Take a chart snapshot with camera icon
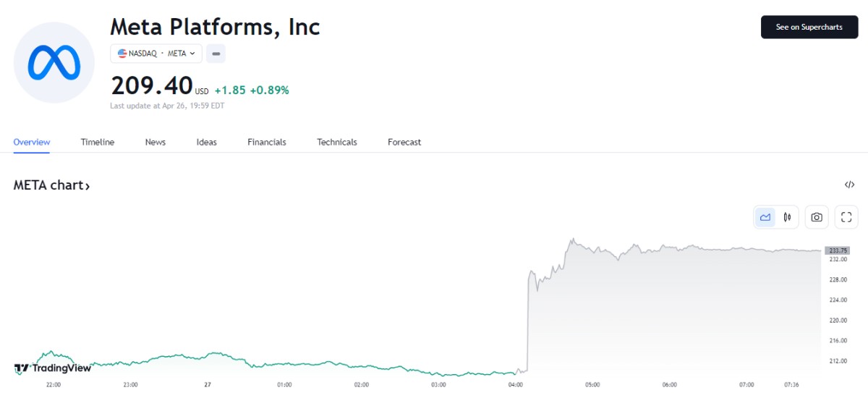This screenshot has width=868, height=398. point(817,217)
